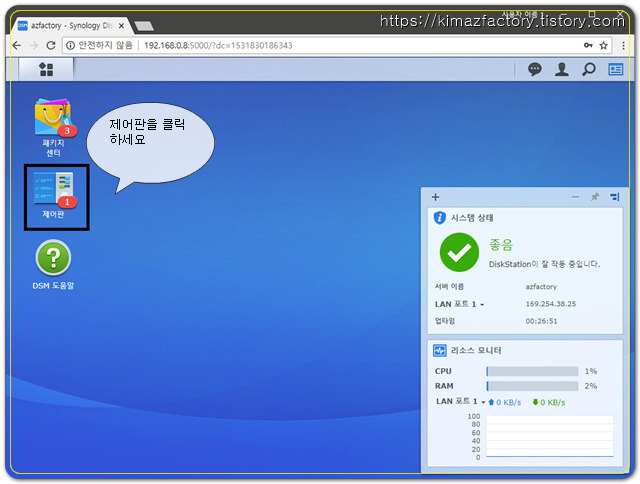Reload the page with refresh icon
Viewport: 640px width, 484px height.
(x=51, y=45)
